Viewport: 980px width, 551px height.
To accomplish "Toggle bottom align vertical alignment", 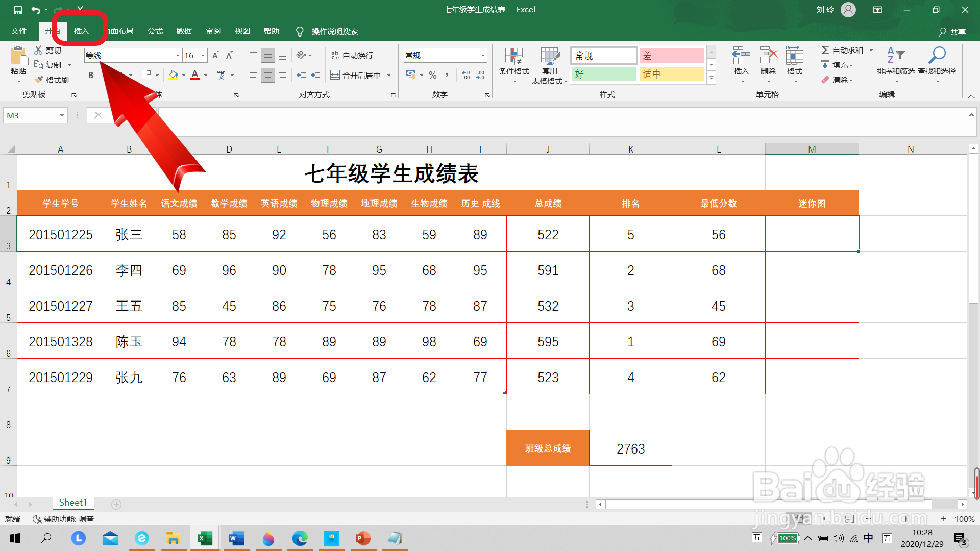I will (x=282, y=55).
